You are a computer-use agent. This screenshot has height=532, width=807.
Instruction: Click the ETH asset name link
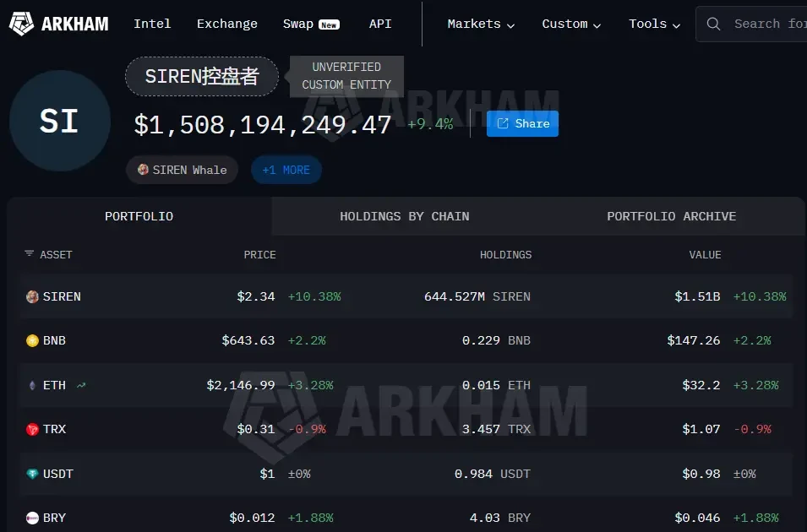coord(54,385)
